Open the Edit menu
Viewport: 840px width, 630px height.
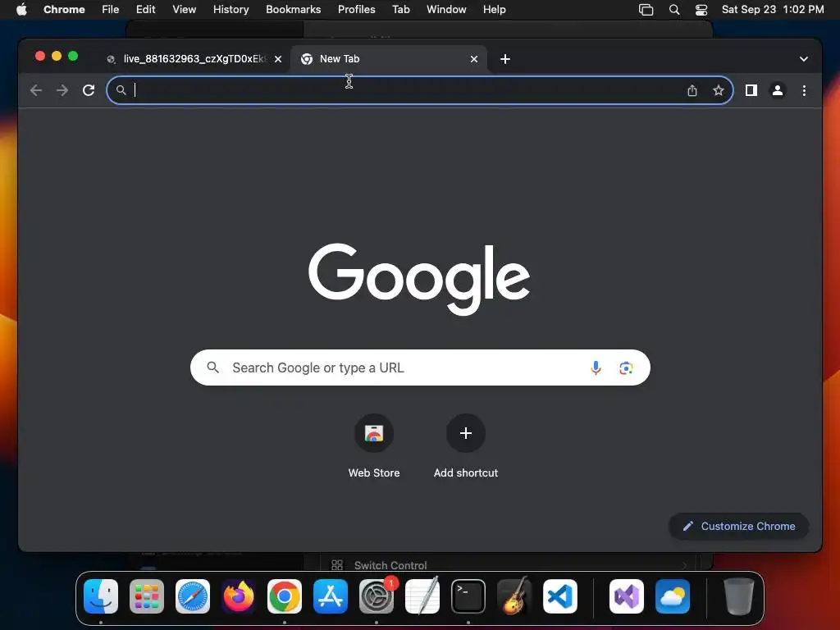tap(146, 10)
